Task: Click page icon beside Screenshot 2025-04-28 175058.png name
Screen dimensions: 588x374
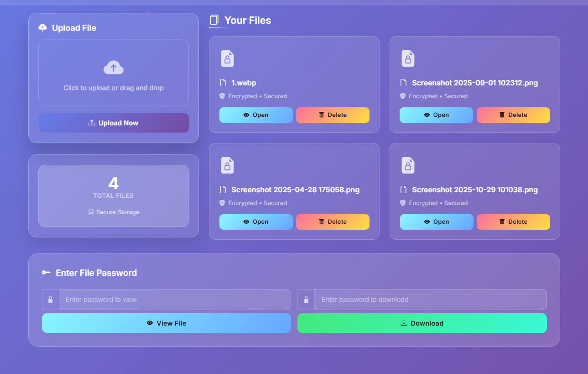Action: coord(223,190)
